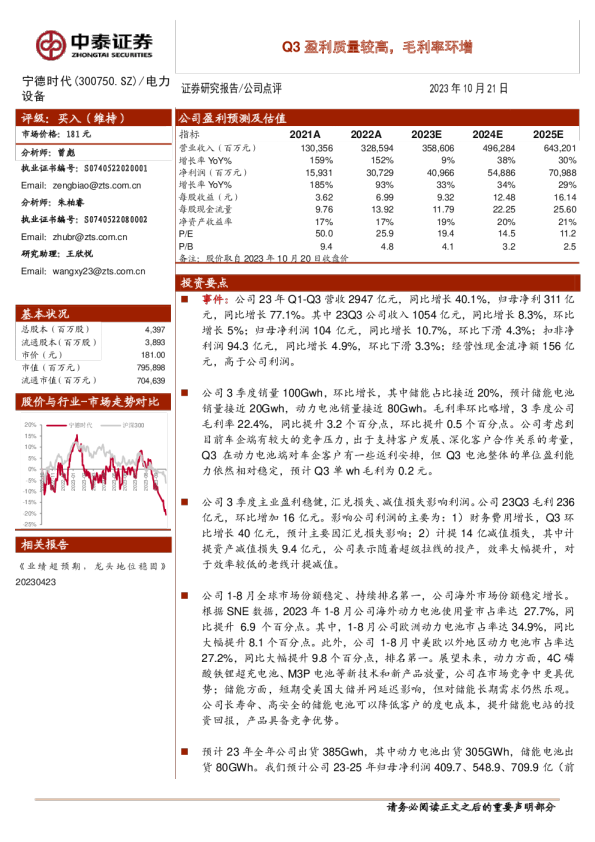Click the 市价 value 181.00
This screenshot has height=842, width=595.
pyautogui.click(x=154, y=355)
